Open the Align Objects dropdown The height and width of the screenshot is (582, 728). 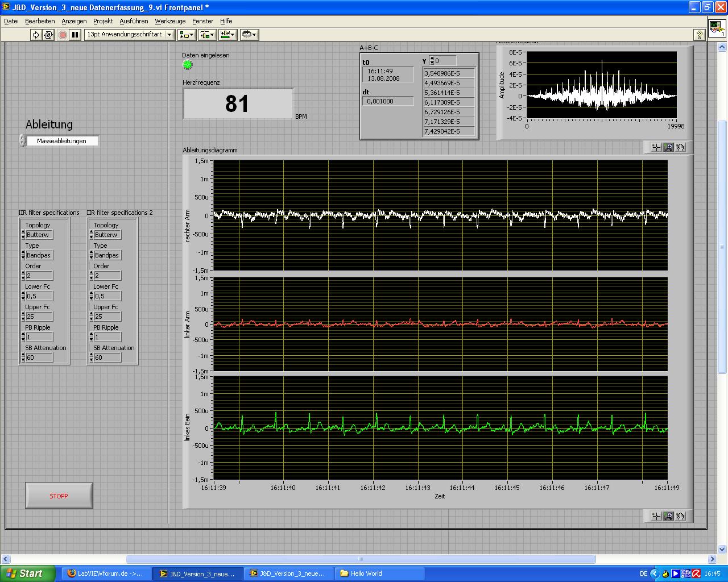pos(187,35)
